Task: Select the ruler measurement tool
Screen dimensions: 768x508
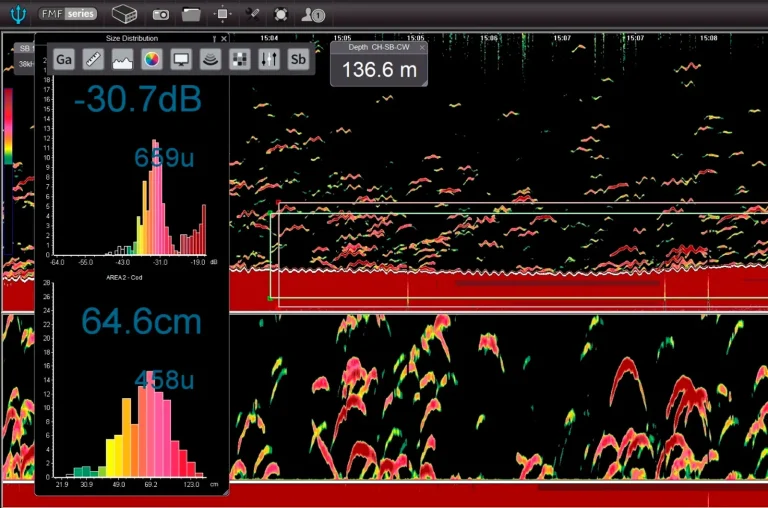Action: [93, 59]
